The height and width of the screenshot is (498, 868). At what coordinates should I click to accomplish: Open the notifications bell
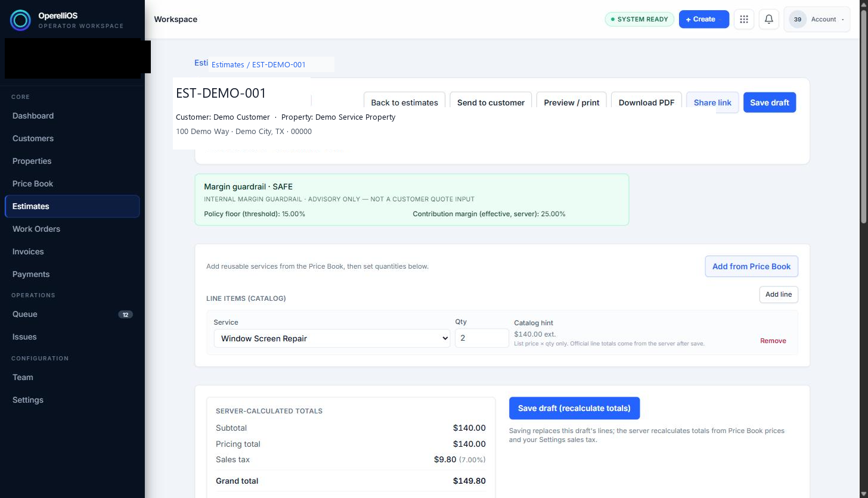tap(769, 19)
